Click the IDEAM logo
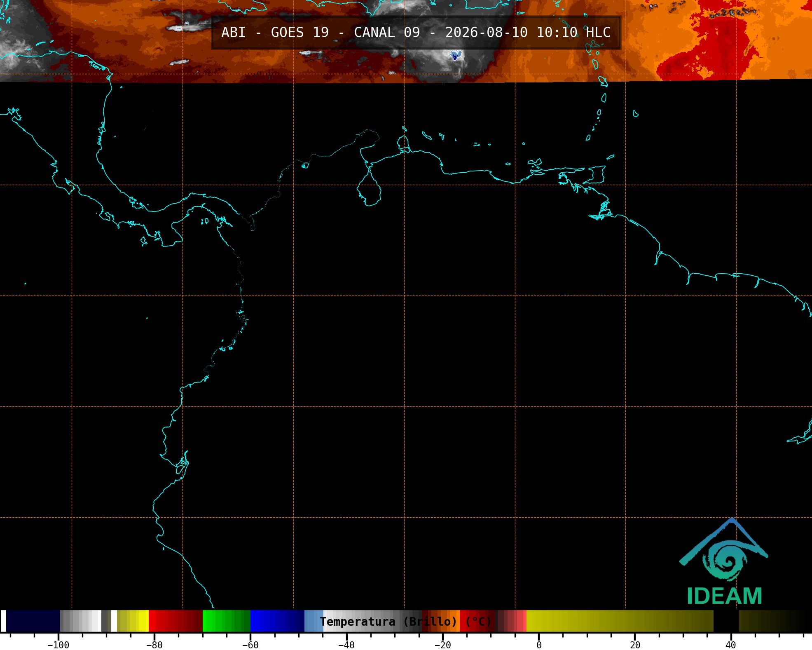This screenshot has width=812, height=650. click(x=724, y=561)
